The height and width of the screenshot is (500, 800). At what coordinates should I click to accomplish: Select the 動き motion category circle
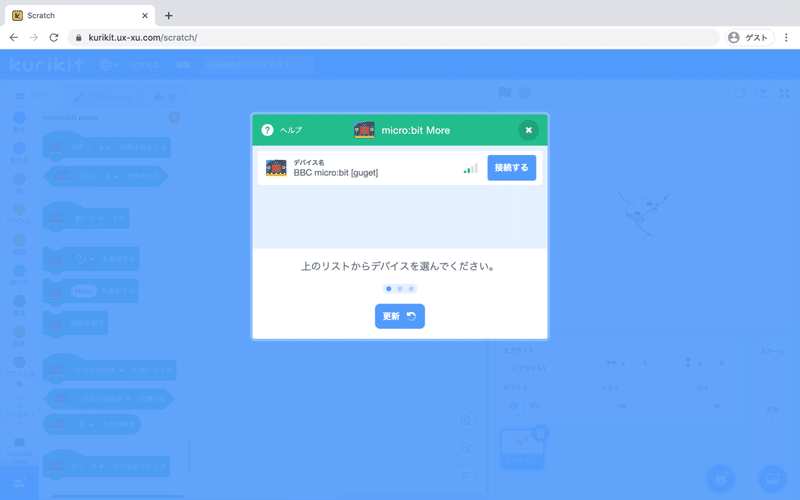click(19, 118)
